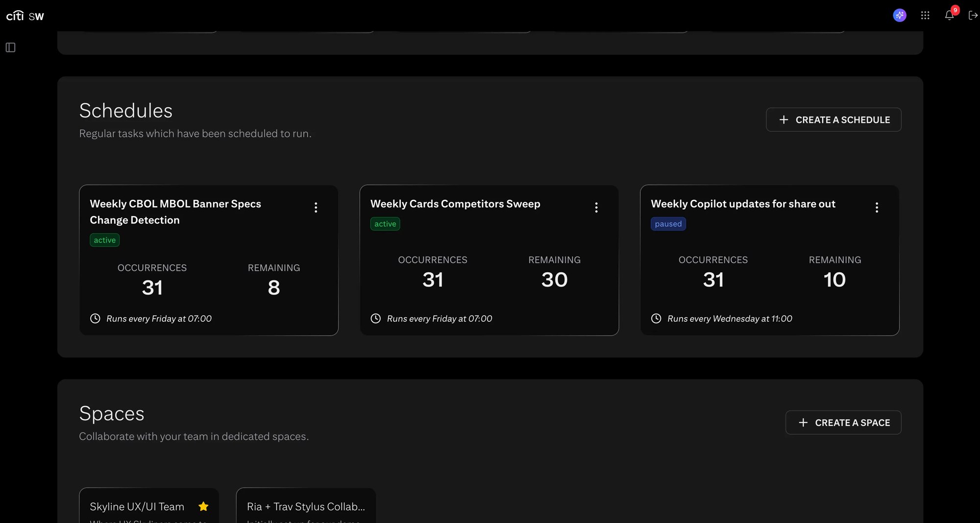Open the AI assistant sparkle icon
The image size is (980, 523).
(900, 16)
